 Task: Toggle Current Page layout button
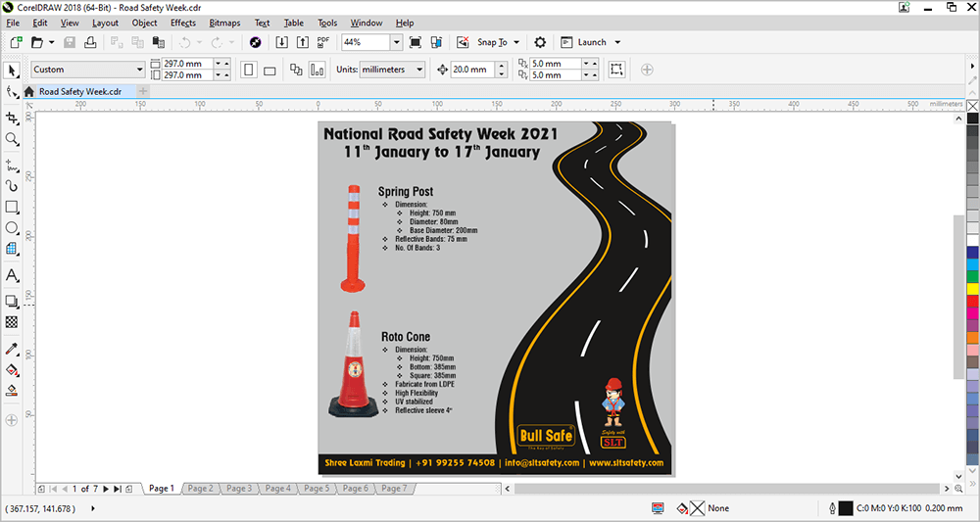(318, 70)
